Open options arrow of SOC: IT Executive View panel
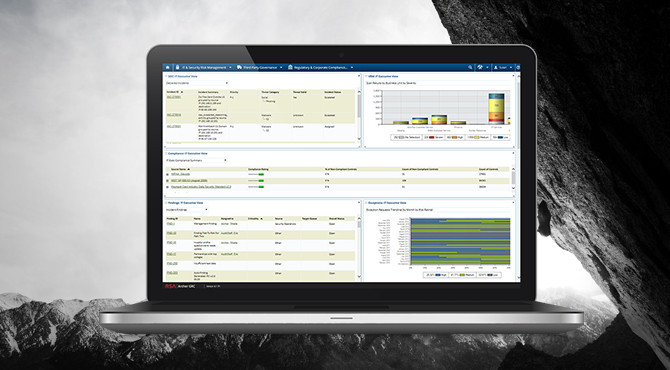670x370 pixels. pos(359,76)
